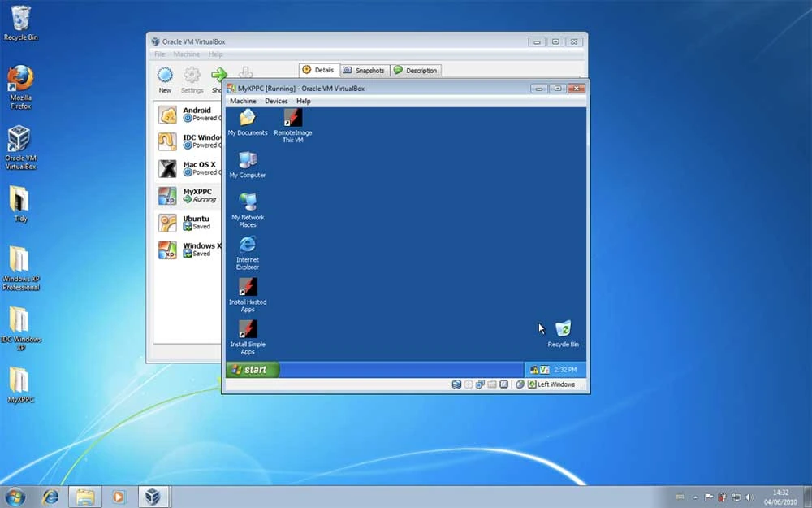Viewport: 812px width, 508px height.
Task: Click the optical disc status icon
Action: point(469,384)
